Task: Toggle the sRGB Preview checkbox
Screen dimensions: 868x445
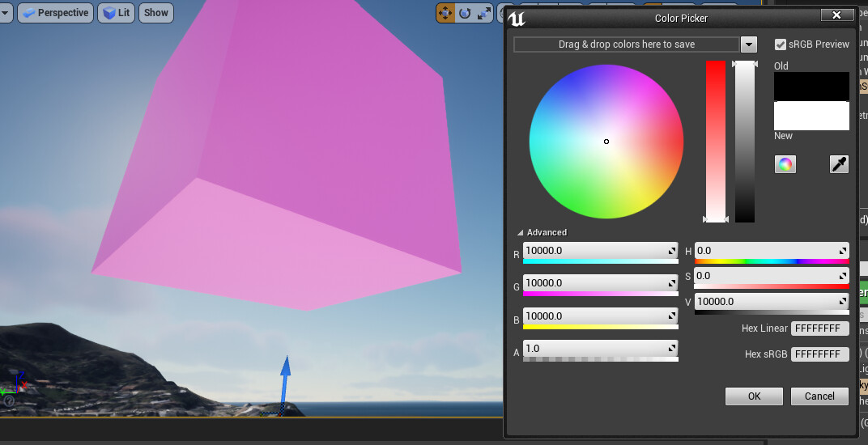Action: [780, 44]
